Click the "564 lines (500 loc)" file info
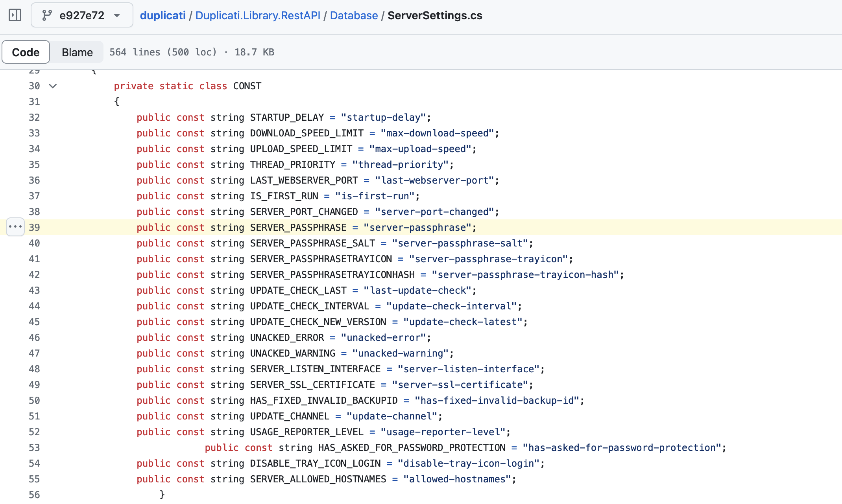The width and height of the screenshot is (842, 504). [x=163, y=52]
